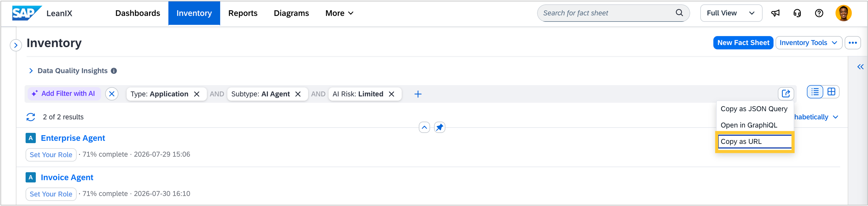Screen dimensions: 868x206
Task: Switch to table grid view
Action: [x=831, y=92]
